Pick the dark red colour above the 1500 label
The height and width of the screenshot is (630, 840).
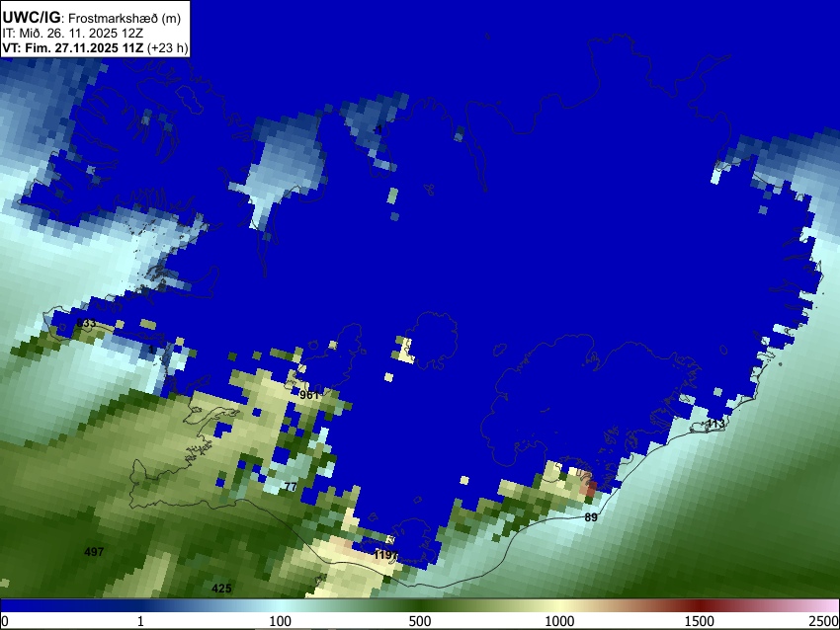pyautogui.click(x=700, y=606)
